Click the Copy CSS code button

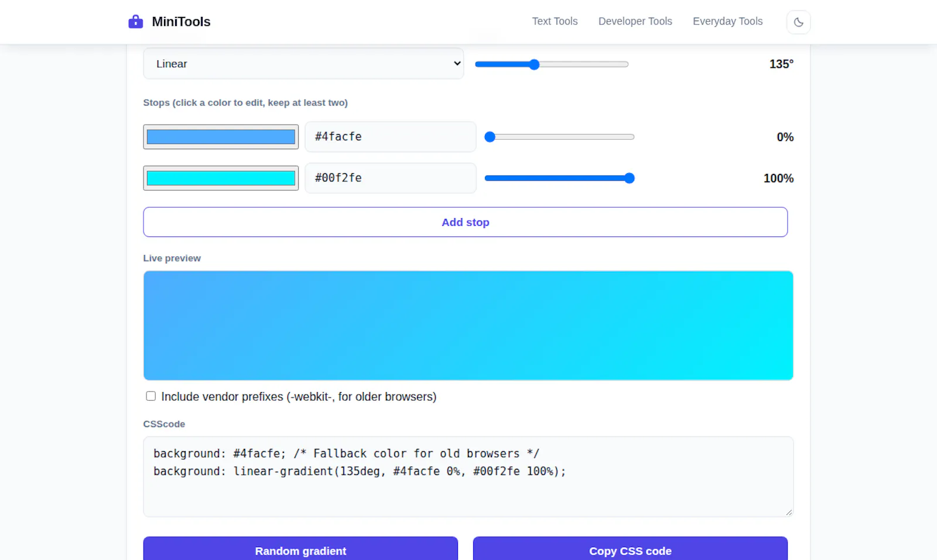(x=630, y=550)
